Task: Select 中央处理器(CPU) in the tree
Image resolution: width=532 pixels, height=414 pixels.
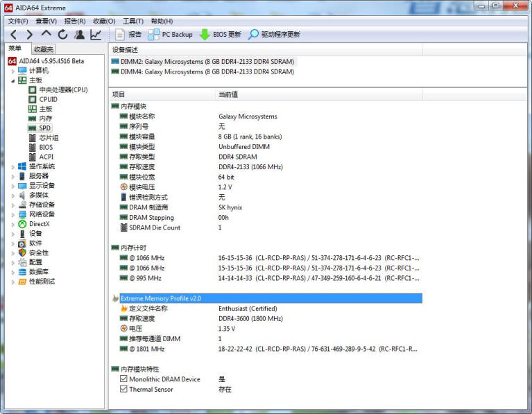Action: click(x=63, y=90)
